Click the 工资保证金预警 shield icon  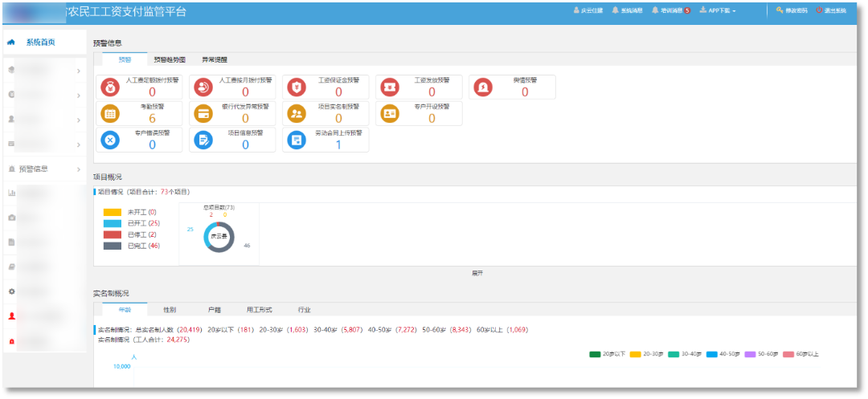coord(297,88)
